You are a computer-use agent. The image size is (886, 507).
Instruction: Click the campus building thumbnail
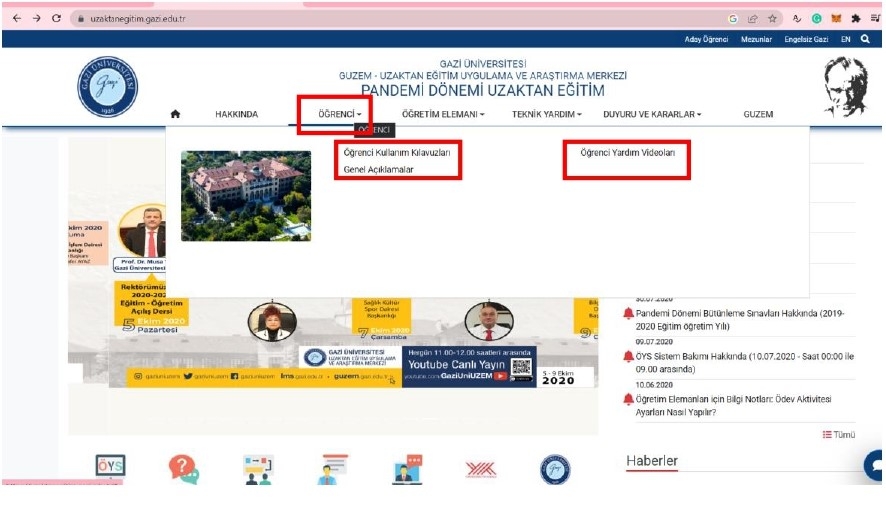click(x=246, y=196)
